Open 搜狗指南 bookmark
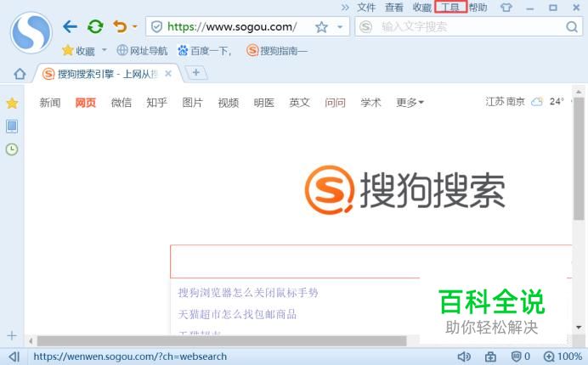 click(x=277, y=50)
